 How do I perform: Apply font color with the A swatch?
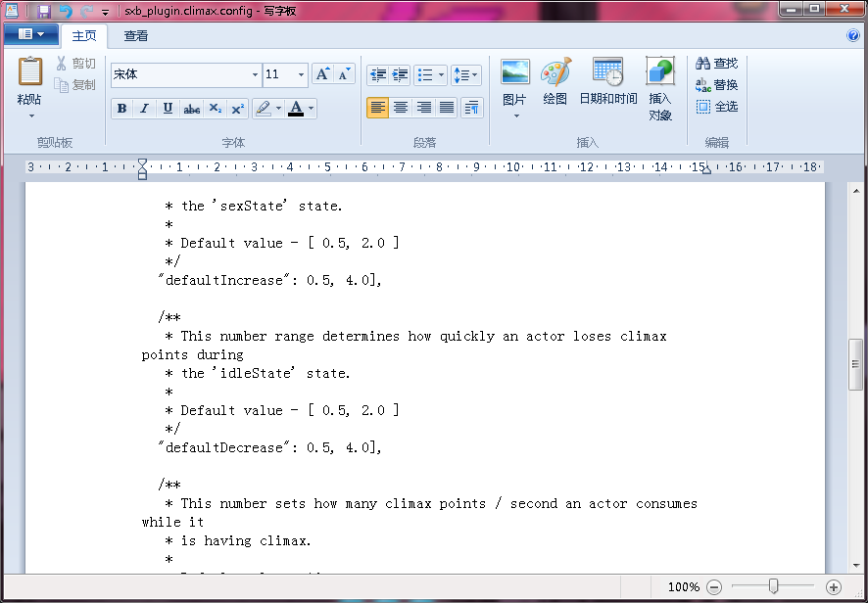pos(296,109)
